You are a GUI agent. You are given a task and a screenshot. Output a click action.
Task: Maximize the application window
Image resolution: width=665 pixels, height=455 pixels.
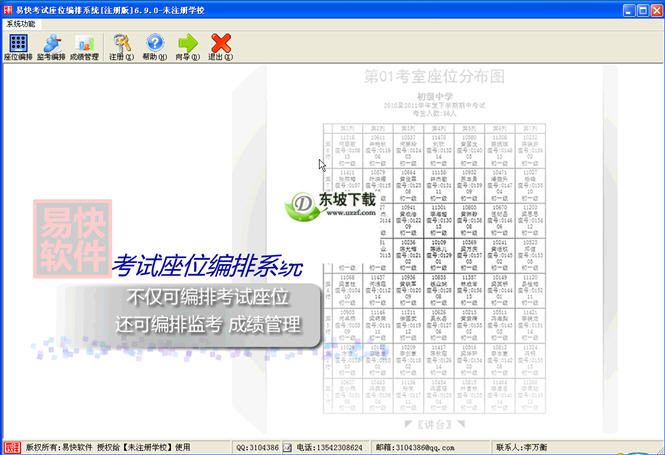[643, 10]
